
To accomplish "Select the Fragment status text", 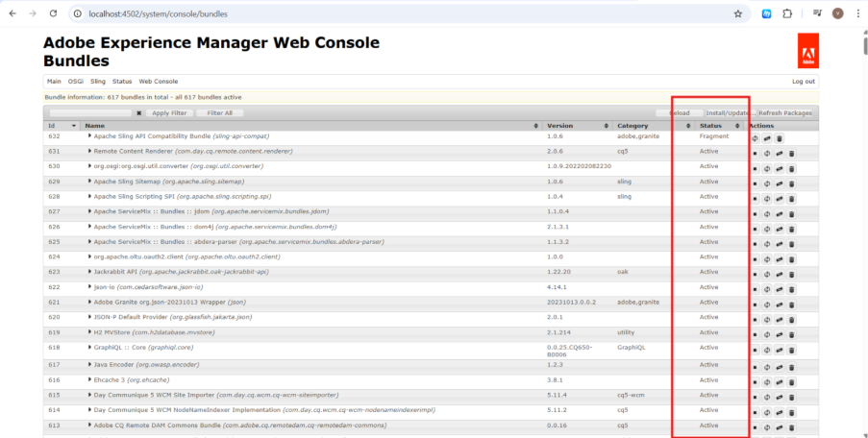I will tap(714, 136).
